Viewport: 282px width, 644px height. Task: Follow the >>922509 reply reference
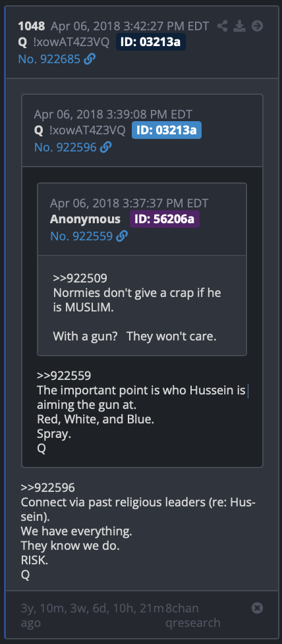80,278
